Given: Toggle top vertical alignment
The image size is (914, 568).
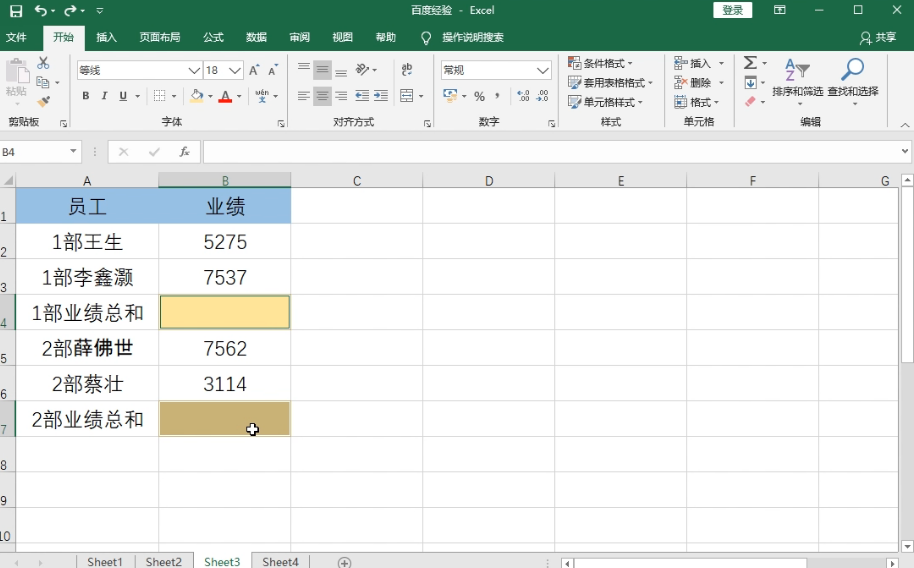Looking at the screenshot, I should [304, 70].
